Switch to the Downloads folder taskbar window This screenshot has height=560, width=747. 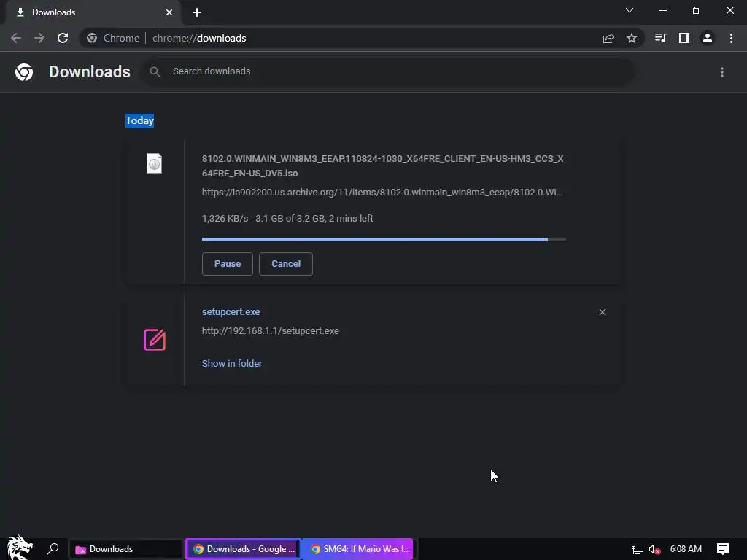point(127,549)
